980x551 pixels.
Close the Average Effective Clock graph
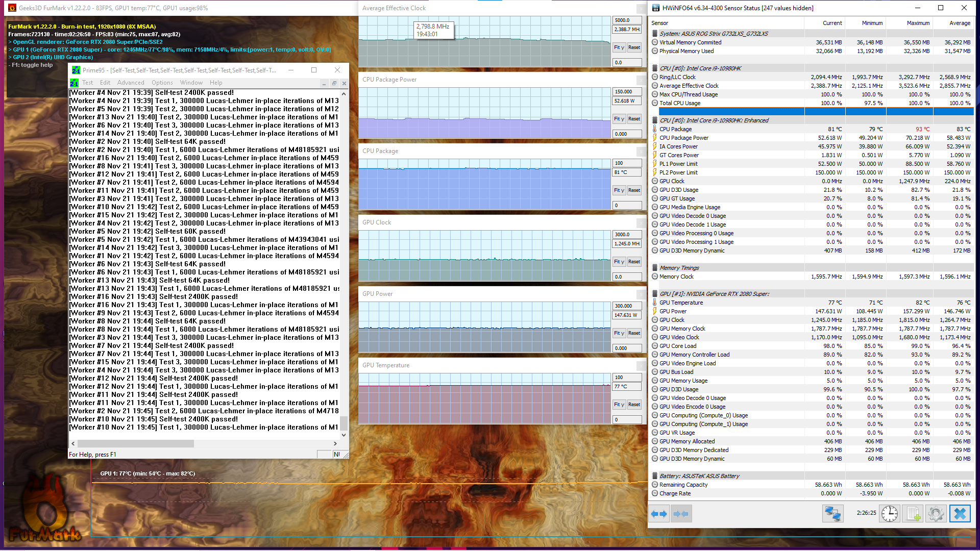click(x=641, y=8)
